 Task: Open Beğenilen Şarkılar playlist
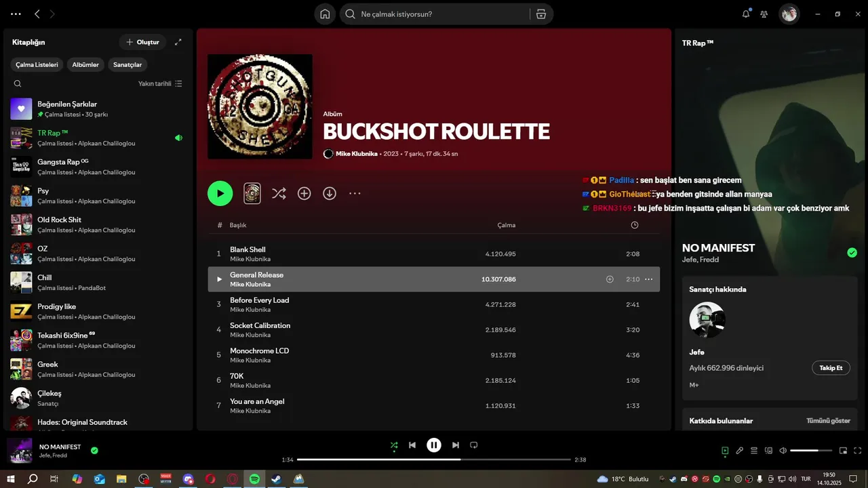coord(98,109)
